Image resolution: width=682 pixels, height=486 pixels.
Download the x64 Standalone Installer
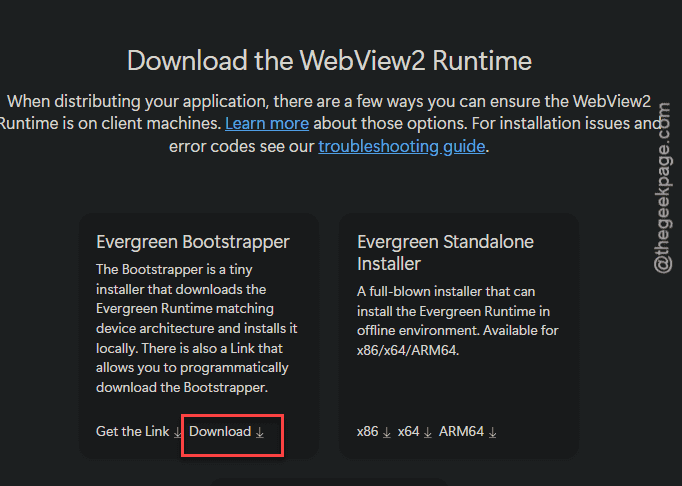[x=415, y=432]
